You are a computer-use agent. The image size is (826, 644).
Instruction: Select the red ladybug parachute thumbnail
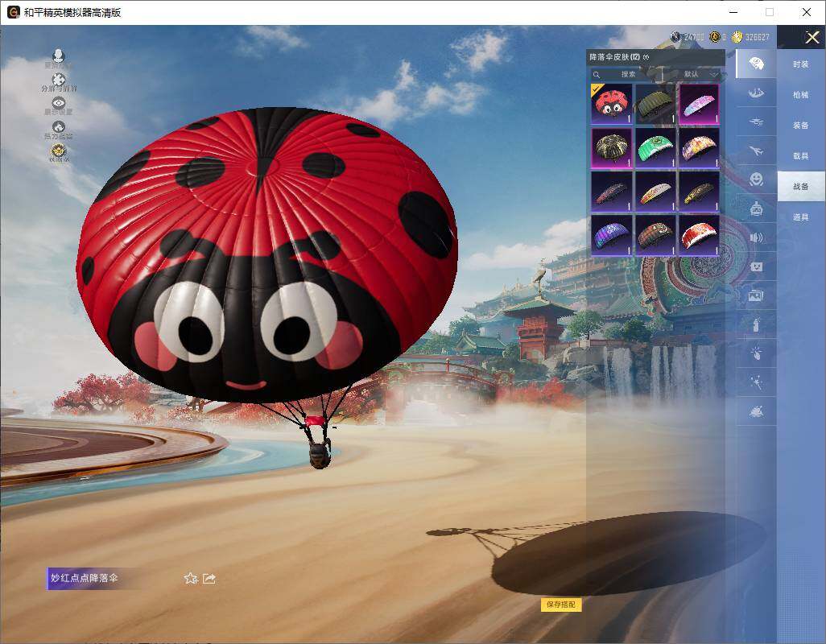[611, 104]
